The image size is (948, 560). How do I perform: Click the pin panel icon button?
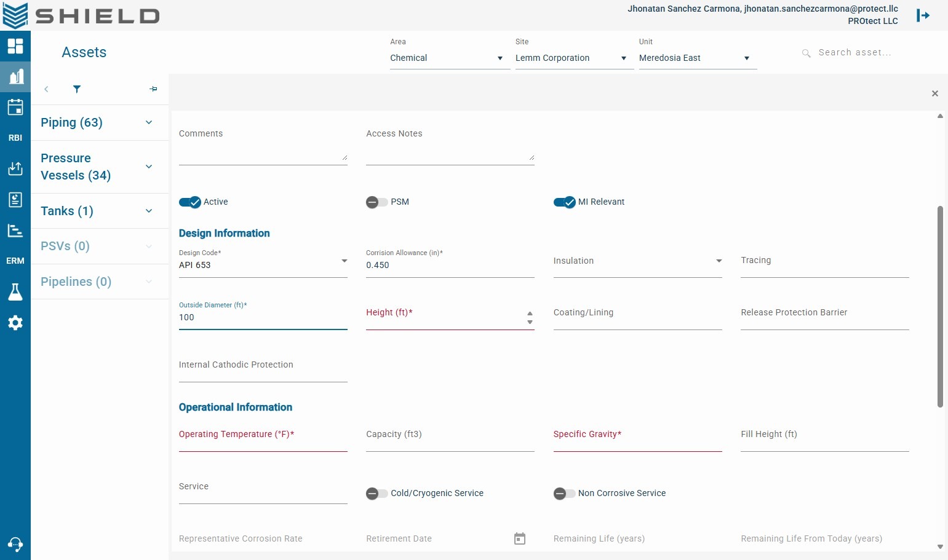coord(153,89)
